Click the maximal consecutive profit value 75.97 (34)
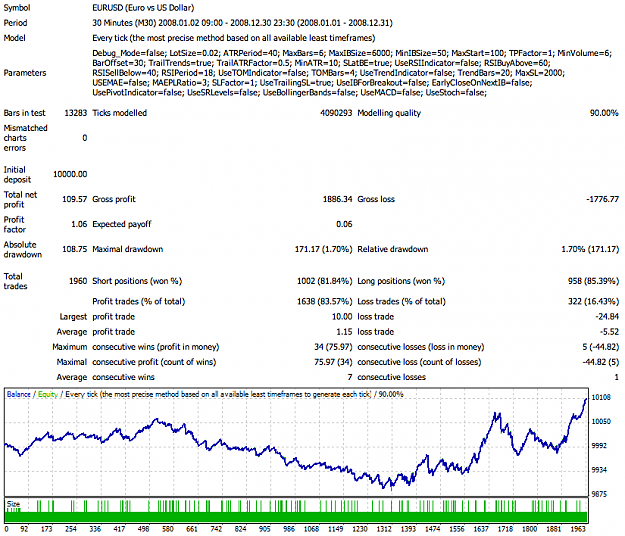This screenshot has height=536, width=625. (333, 362)
